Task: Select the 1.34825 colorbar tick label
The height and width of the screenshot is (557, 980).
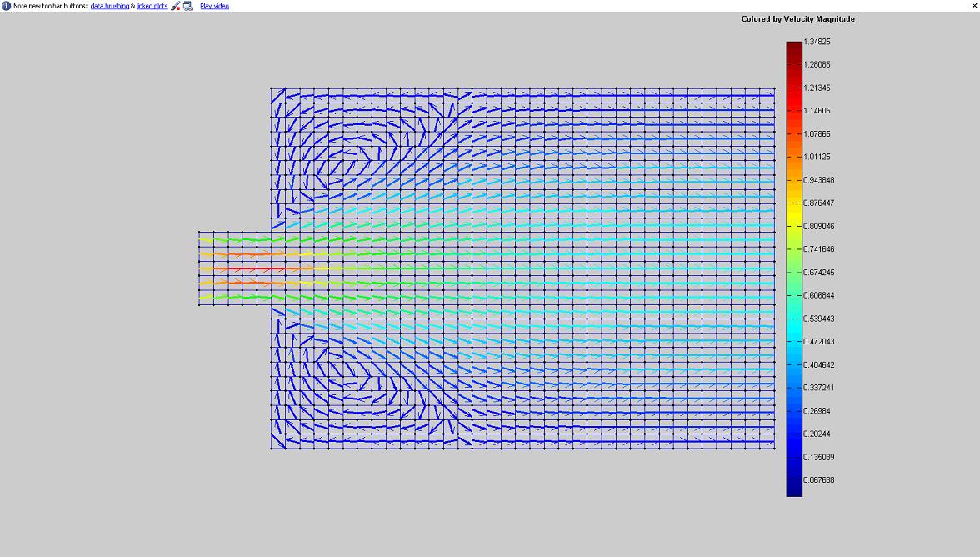Action: click(x=817, y=42)
